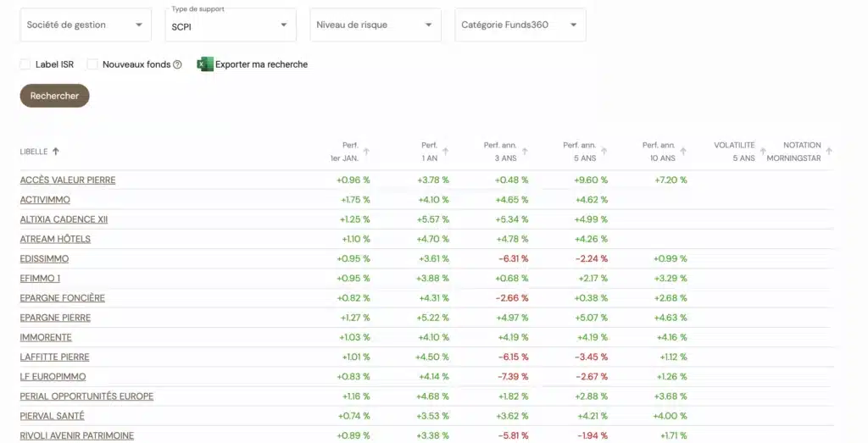Click LAFFITTE PIERRE -3.45 % value

[x=591, y=357]
